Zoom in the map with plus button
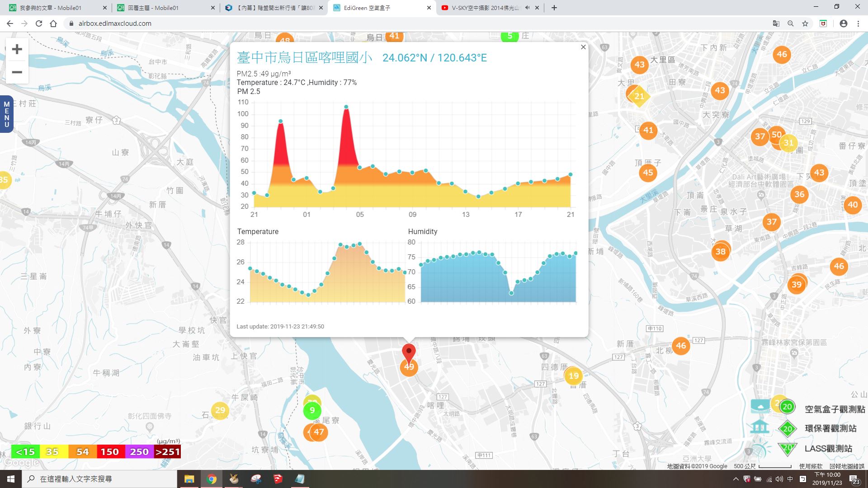 click(x=17, y=49)
